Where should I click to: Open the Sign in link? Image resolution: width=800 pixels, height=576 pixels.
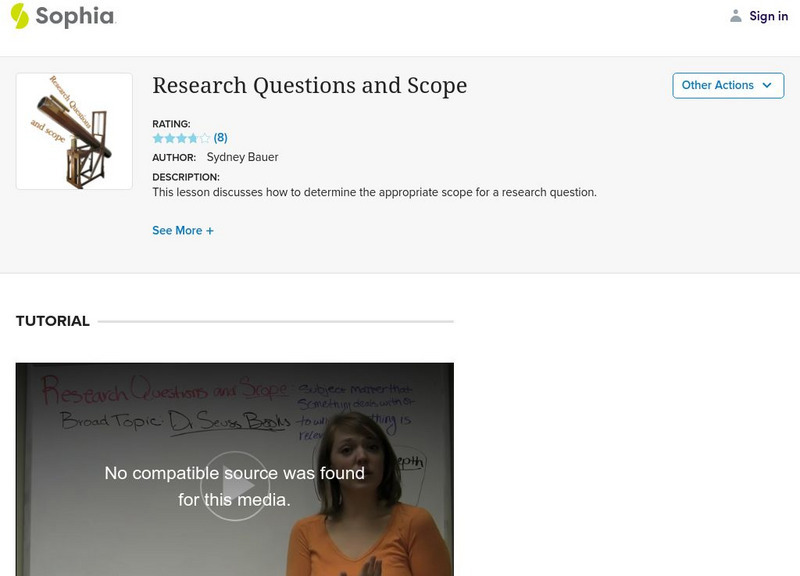[768, 16]
